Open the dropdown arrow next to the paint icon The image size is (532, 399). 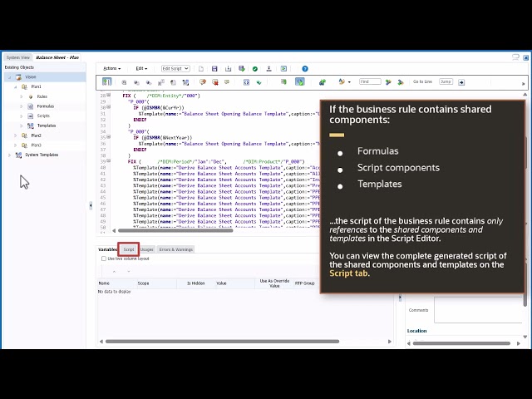(349, 82)
